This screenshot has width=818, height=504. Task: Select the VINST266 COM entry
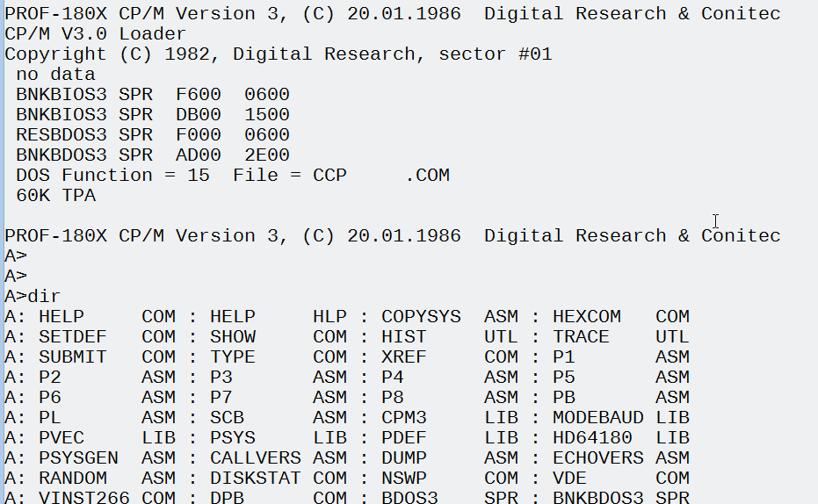click(106, 498)
